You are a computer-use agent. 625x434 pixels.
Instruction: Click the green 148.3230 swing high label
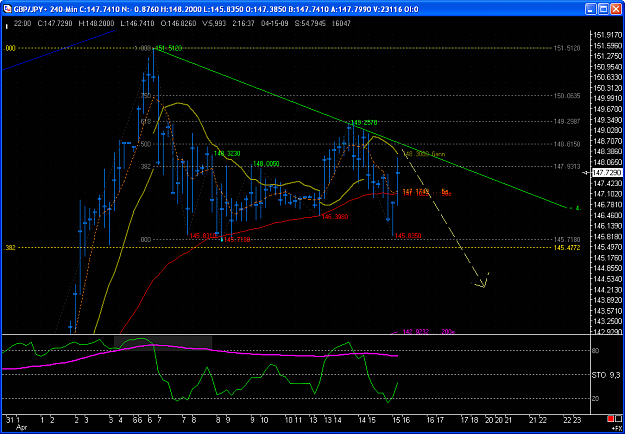(228, 153)
